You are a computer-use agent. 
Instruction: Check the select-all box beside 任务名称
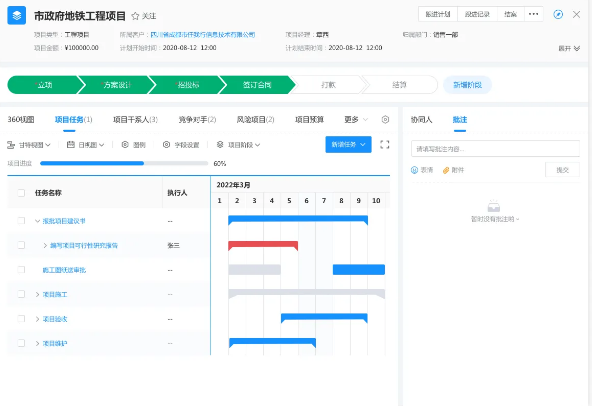21,193
